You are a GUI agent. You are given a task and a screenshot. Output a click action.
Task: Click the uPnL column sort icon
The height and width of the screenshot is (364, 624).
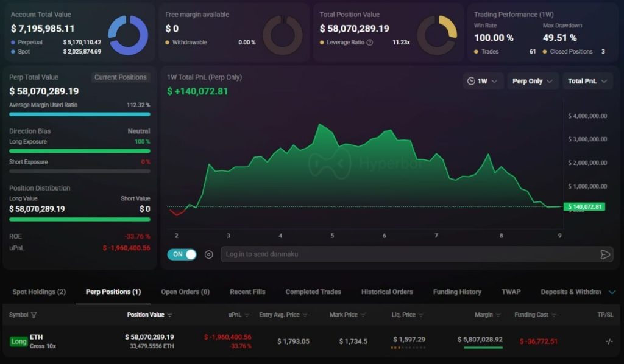click(x=247, y=315)
